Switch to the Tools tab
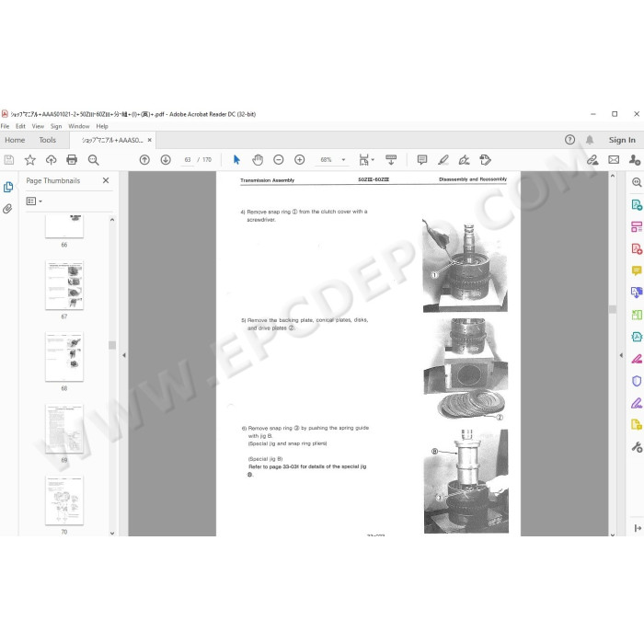 (x=48, y=140)
